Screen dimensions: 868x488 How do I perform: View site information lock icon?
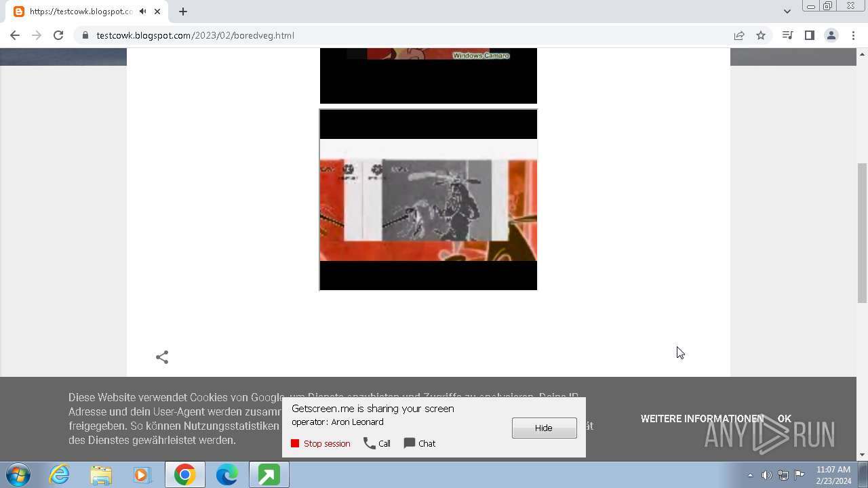coord(85,35)
